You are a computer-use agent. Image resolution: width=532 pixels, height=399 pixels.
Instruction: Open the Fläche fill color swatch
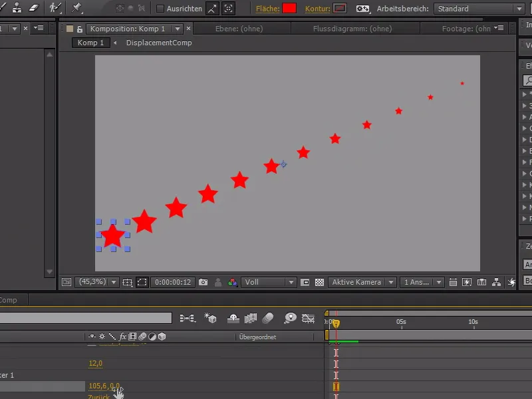coord(289,8)
